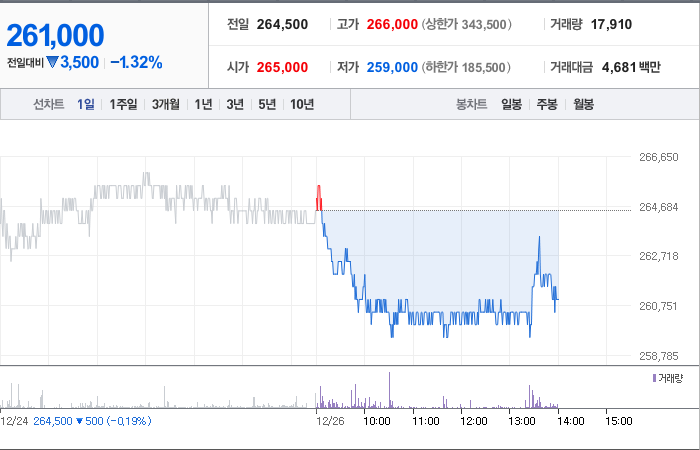Click the 거래량 legend marker
The width and height of the screenshot is (700, 450).
pos(654,379)
